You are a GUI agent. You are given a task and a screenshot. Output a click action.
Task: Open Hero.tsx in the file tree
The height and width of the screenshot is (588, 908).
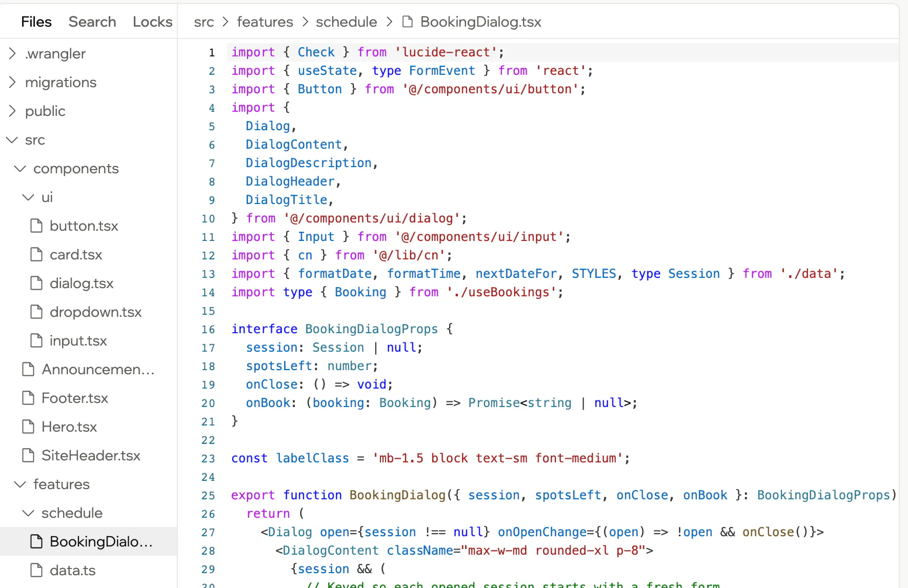click(69, 427)
